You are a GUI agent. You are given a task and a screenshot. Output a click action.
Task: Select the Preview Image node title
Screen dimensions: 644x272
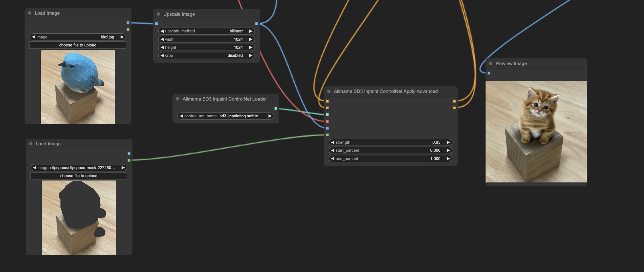click(x=511, y=63)
